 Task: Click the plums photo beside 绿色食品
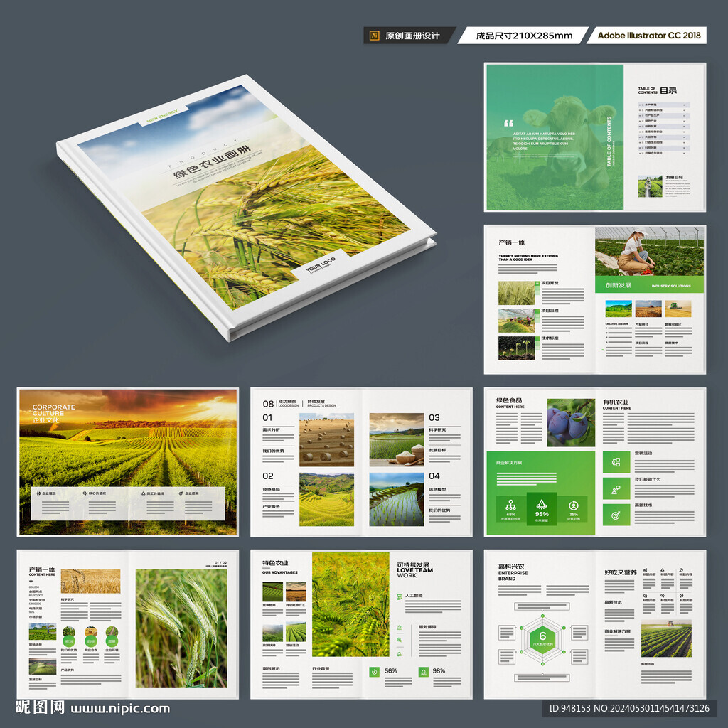pos(571,422)
